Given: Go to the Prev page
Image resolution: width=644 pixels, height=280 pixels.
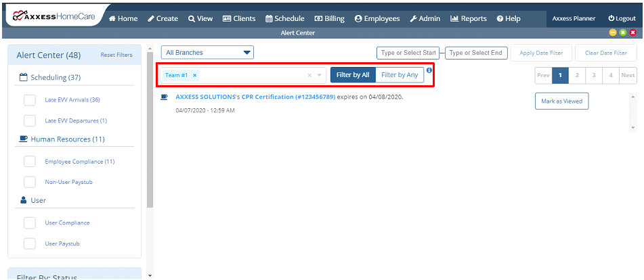Looking at the screenshot, I should tap(543, 76).
